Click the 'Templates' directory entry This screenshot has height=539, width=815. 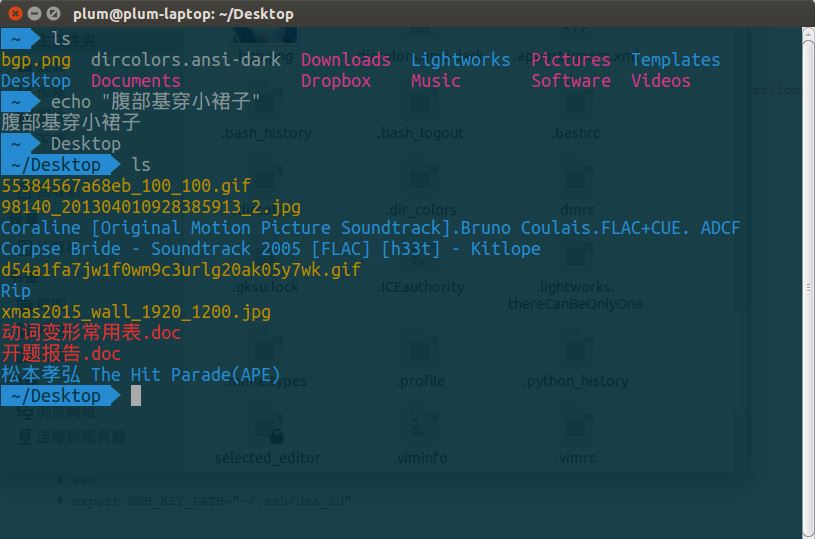coord(676,60)
